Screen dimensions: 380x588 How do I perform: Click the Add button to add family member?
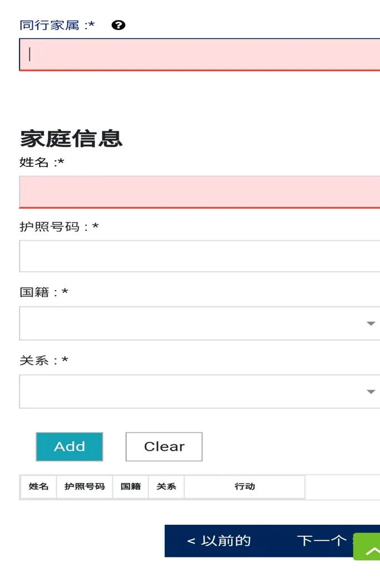pos(69,446)
